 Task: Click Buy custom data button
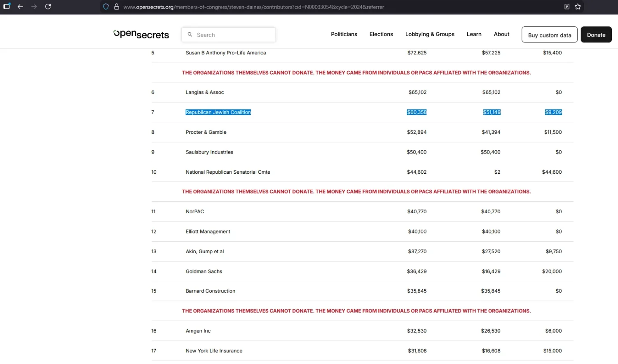point(550,35)
